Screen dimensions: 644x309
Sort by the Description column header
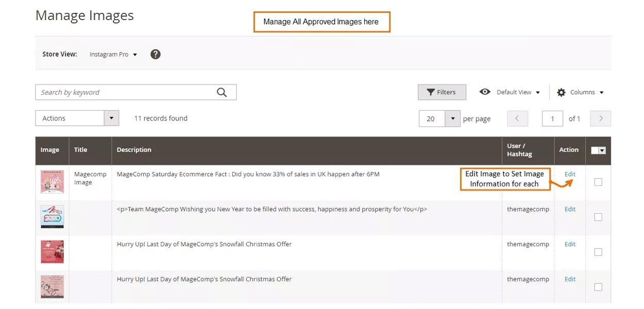[x=134, y=150]
